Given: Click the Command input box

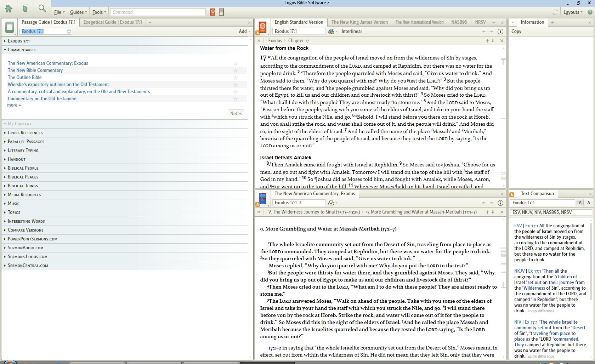Looking at the screenshot, I should pyautogui.click(x=158, y=12).
